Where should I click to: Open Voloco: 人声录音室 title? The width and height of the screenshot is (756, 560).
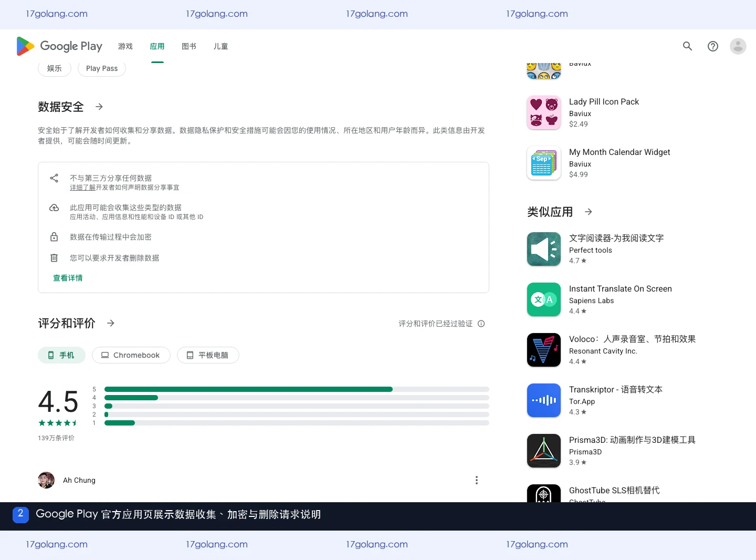click(x=633, y=339)
